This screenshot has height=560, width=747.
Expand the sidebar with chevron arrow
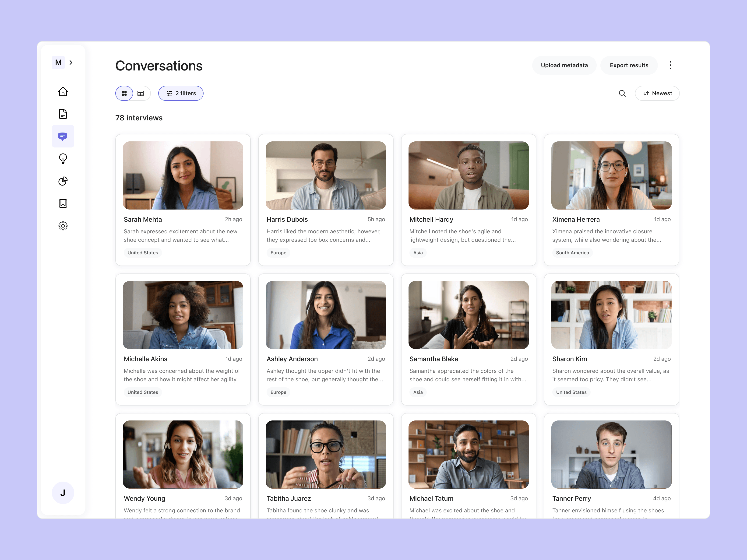(x=71, y=63)
